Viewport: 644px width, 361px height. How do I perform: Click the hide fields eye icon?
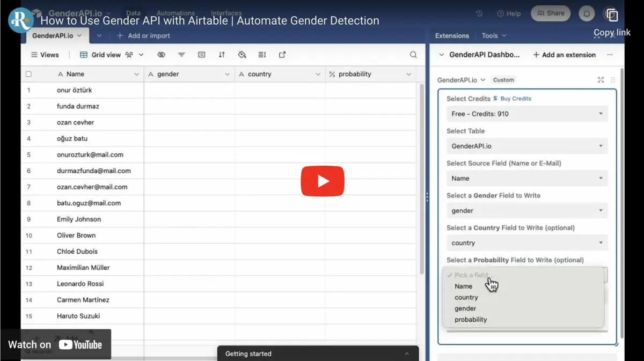pyautogui.click(x=161, y=55)
